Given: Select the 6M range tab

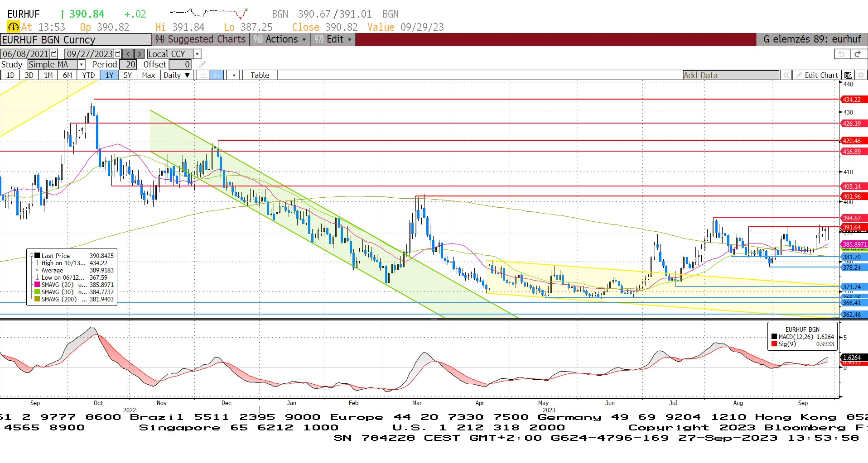Looking at the screenshot, I should click(x=68, y=75).
